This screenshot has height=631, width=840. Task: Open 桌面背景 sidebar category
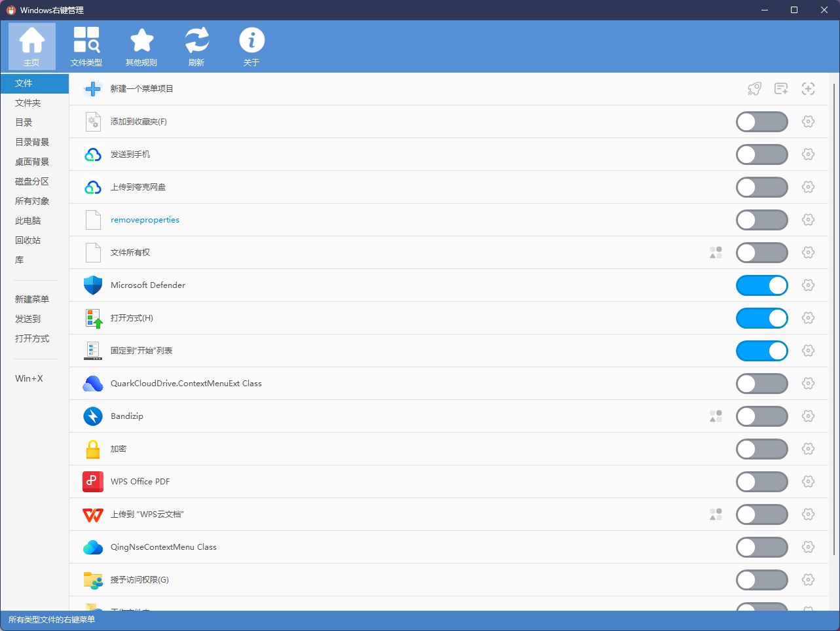click(x=34, y=162)
